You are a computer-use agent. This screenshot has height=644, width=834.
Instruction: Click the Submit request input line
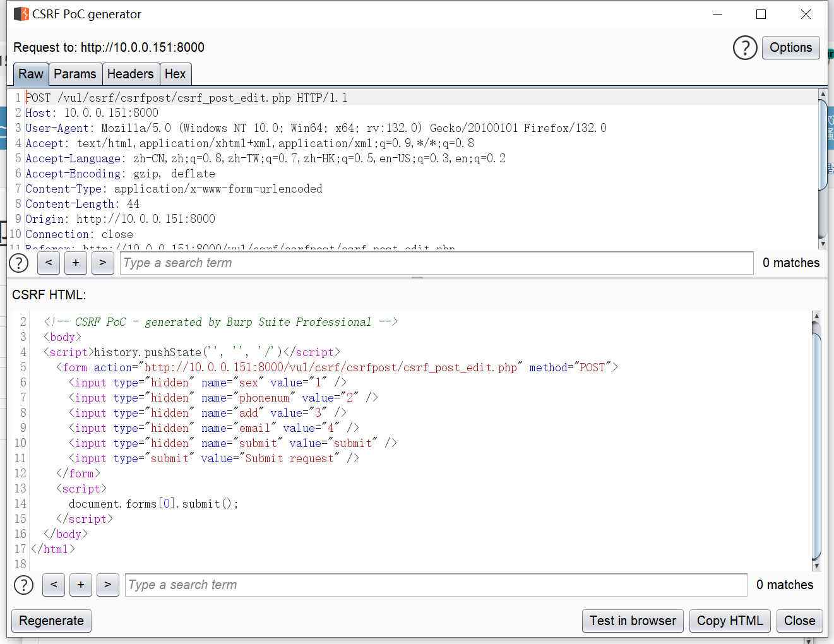point(214,458)
